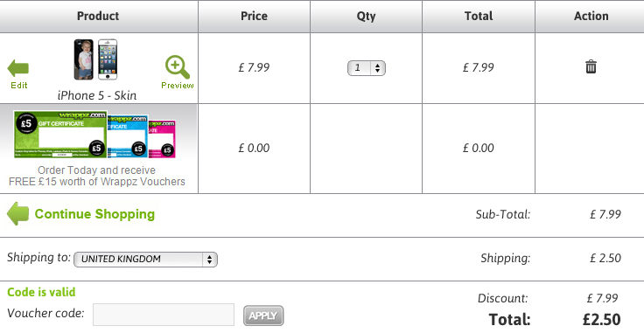This screenshot has height=333, width=644.
Task: Click the green Edit arrow icon
Action: click(18, 68)
